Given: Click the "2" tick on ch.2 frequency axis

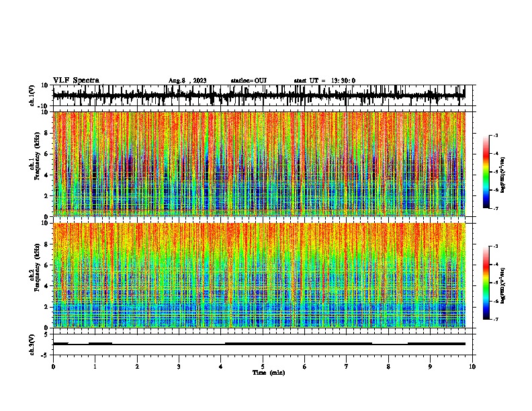Looking at the screenshot, I should [46, 307].
